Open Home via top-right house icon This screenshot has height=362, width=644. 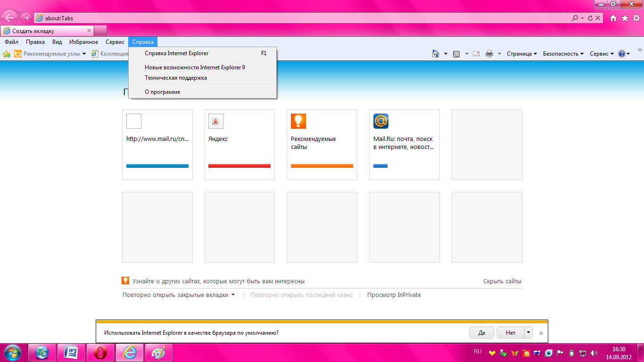click(613, 18)
